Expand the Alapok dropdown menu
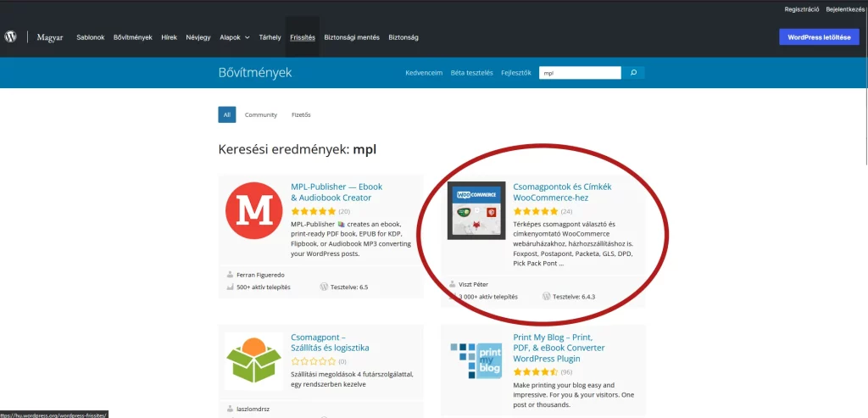868x418 pixels. point(235,37)
